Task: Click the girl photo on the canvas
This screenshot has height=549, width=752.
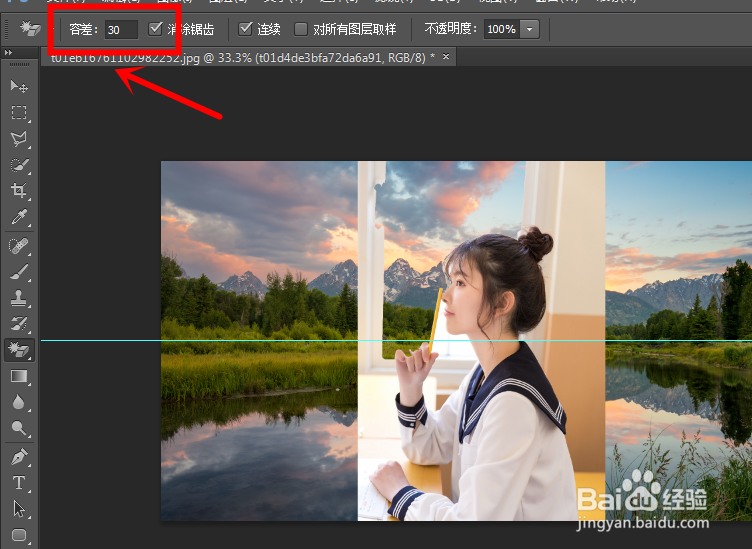Action: 482,341
